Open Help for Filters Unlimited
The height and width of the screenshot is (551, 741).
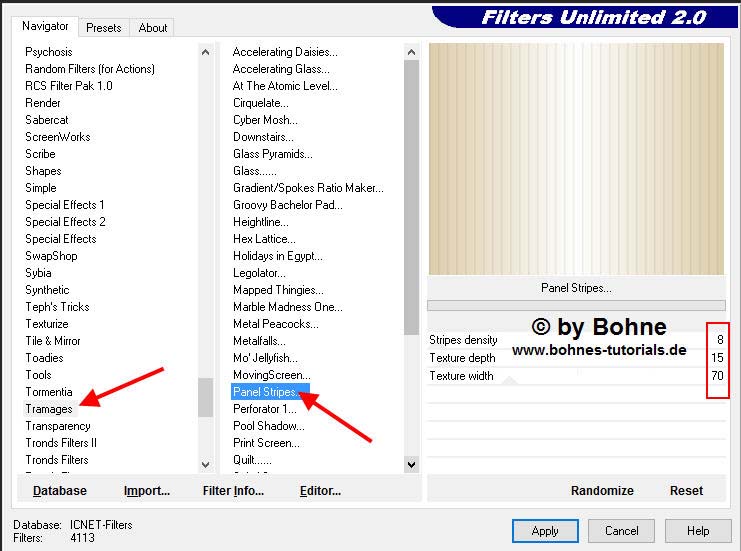point(697,531)
